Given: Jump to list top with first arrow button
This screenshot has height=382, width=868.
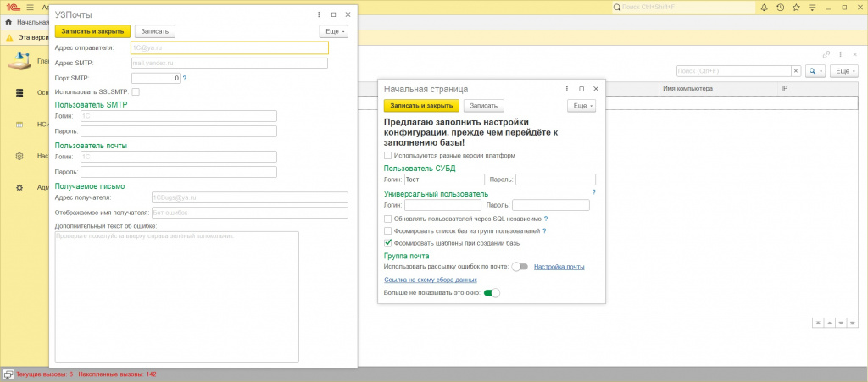Looking at the screenshot, I should click(x=818, y=323).
